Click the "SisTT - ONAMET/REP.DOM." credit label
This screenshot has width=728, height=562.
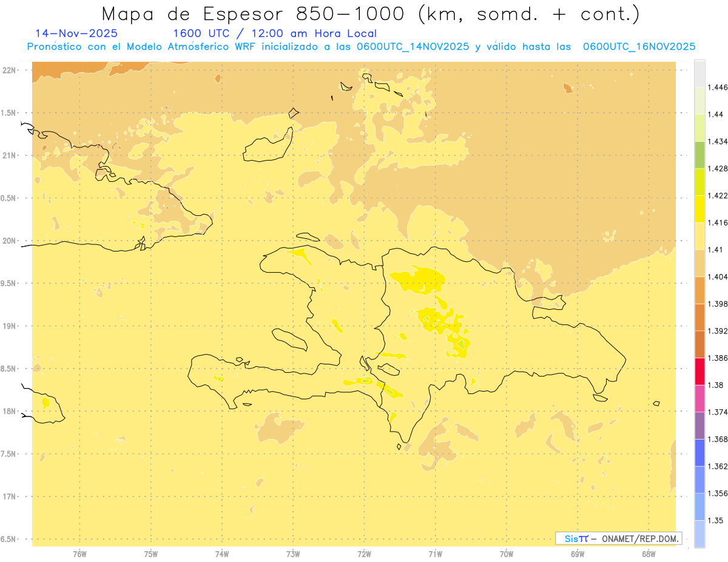tap(619, 538)
